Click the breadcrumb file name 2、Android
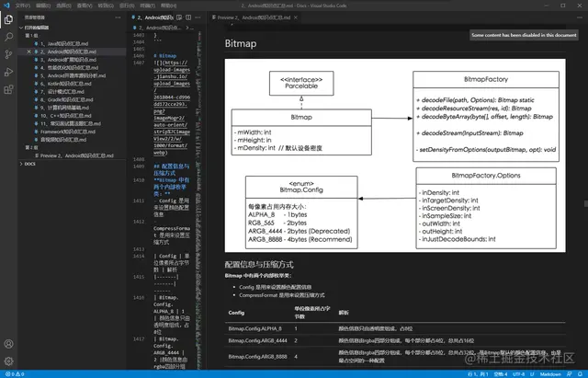Image resolution: width=588 pixels, height=378 pixels. (159, 28)
